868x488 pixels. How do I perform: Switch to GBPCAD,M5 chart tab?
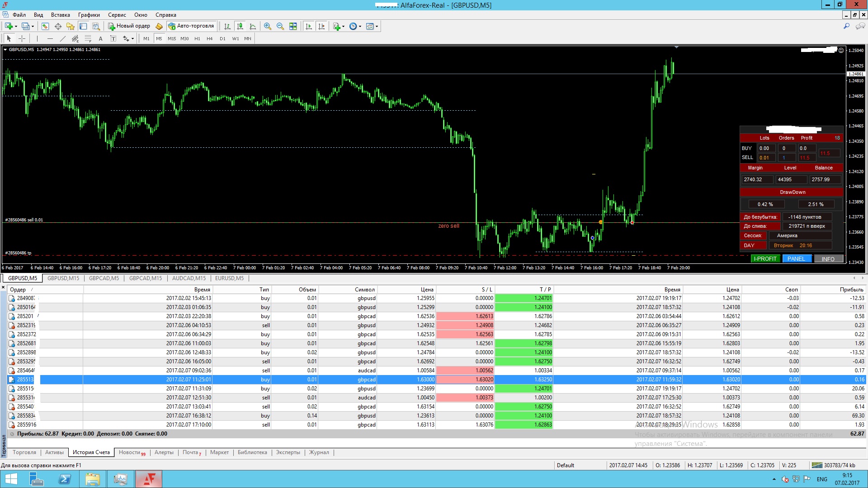click(104, 278)
